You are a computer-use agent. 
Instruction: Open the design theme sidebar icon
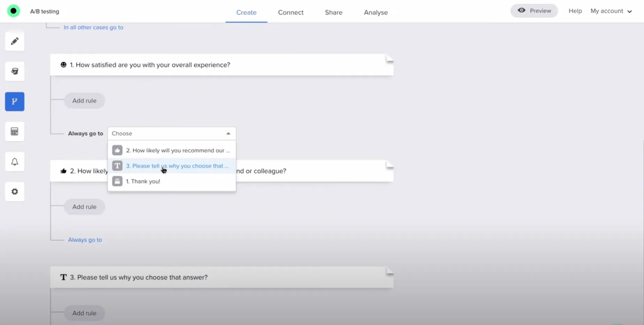click(x=15, y=71)
